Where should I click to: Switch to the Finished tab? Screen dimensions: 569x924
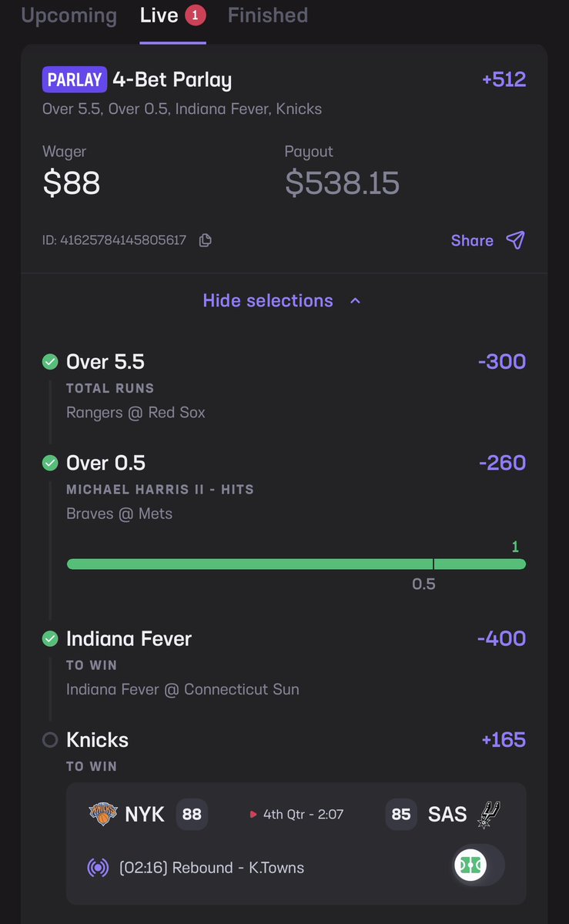click(268, 15)
